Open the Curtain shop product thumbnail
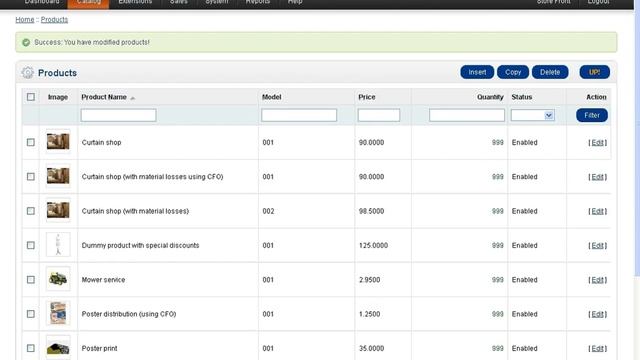This screenshot has height=360, width=640. click(x=58, y=142)
